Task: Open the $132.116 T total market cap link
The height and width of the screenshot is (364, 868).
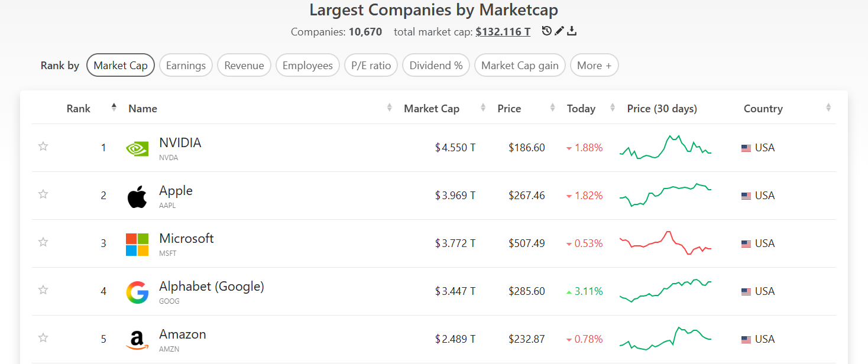Action: (x=503, y=32)
